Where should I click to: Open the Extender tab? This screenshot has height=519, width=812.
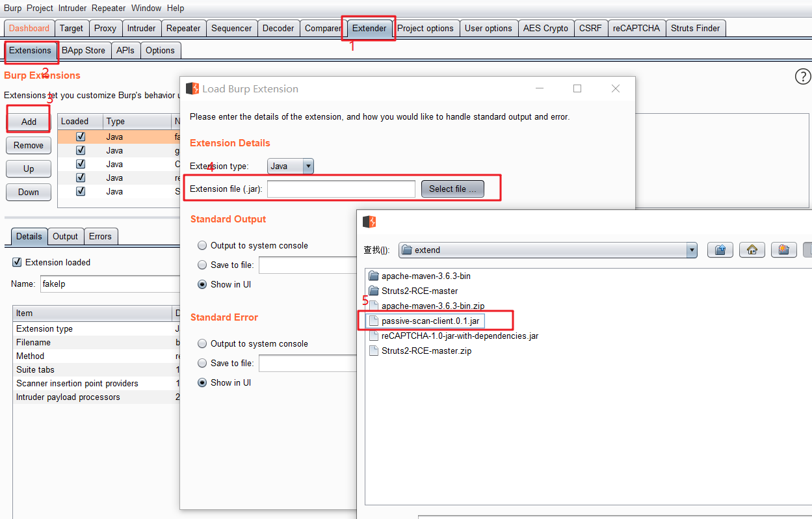[369, 28]
